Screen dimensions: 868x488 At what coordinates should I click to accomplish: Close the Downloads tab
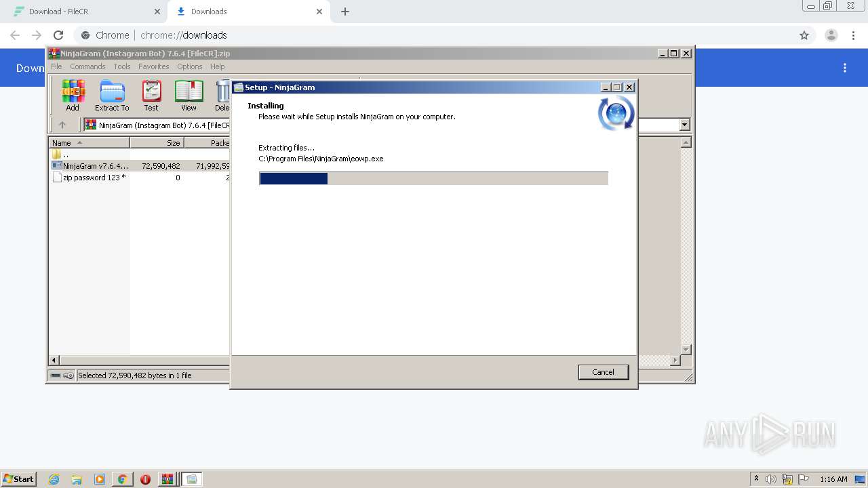pyautogui.click(x=319, y=12)
